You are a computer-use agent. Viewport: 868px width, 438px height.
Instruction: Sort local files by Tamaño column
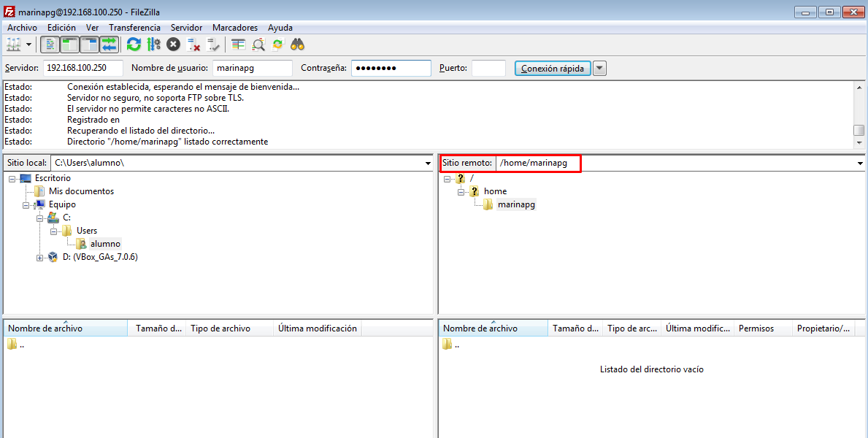(x=157, y=328)
